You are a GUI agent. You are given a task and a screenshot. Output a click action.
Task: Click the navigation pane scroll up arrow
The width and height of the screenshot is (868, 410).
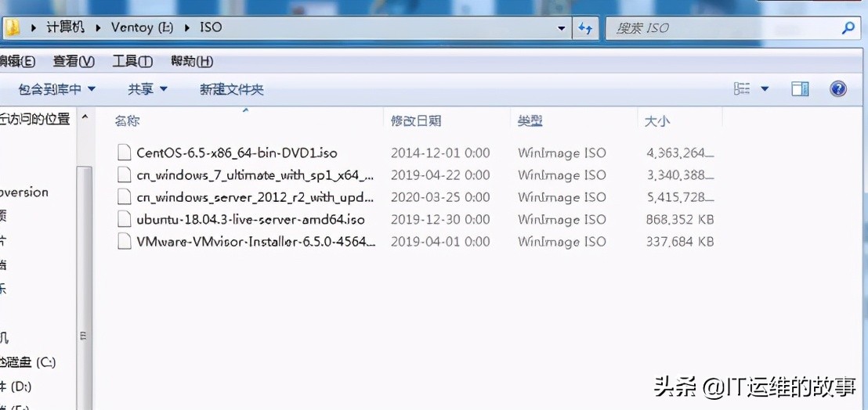84,117
